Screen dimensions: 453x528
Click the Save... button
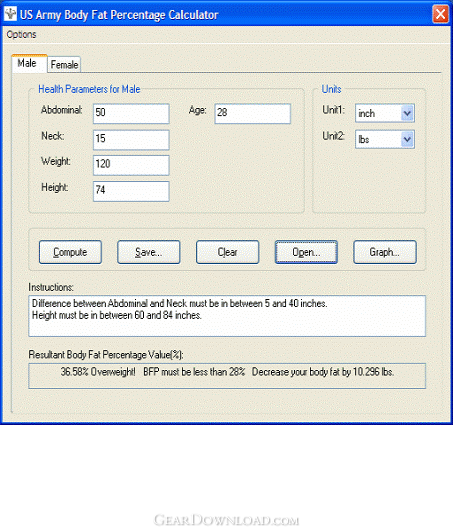click(x=149, y=252)
